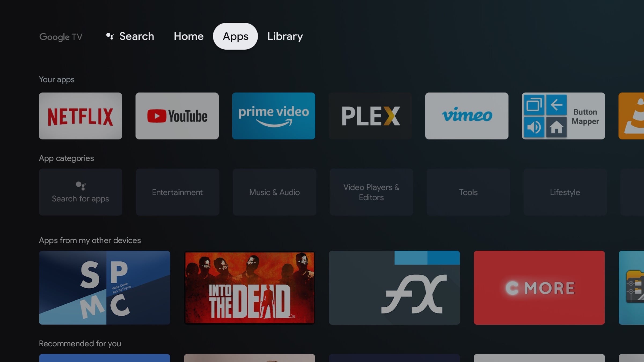This screenshot has height=362, width=644.
Task: Launch Into the Dead game
Action: (250, 287)
